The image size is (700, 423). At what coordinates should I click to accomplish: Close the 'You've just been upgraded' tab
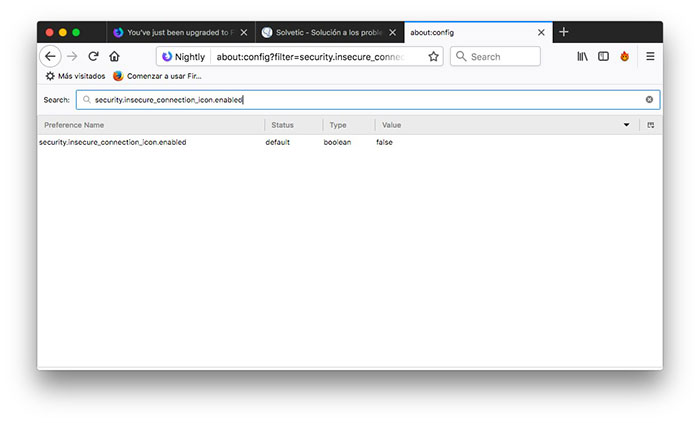(x=244, y=33)
